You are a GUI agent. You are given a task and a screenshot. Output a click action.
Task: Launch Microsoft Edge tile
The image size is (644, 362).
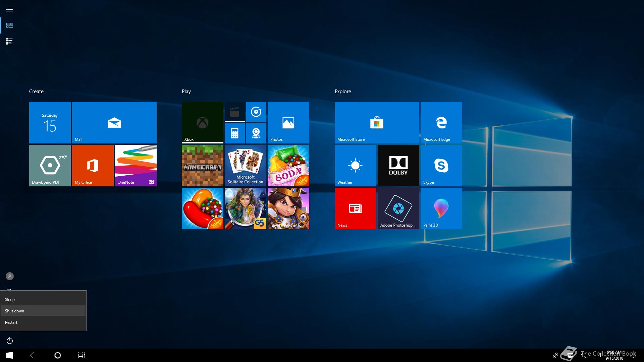click(x=441, y=123)
